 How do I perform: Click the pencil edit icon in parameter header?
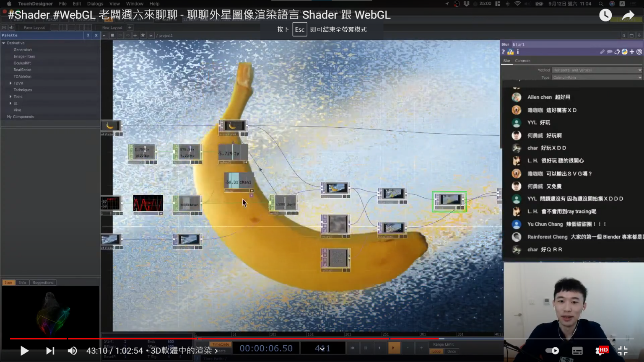pyautogui.click(x=602, y=52)
